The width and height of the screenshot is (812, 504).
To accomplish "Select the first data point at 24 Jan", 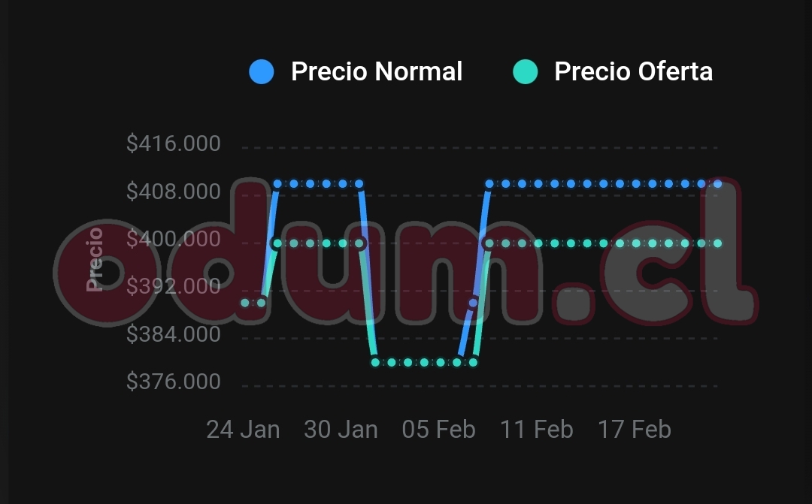I will (245, 303).
